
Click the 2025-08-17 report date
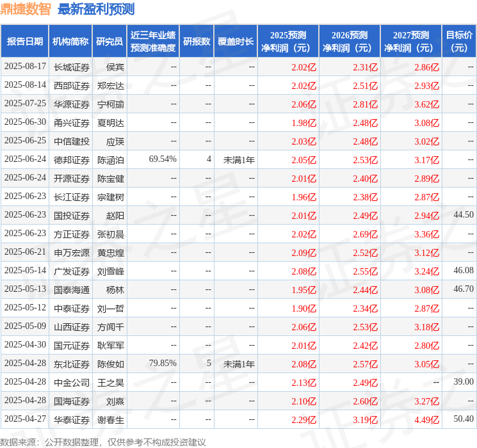click(x=25, y=67)
